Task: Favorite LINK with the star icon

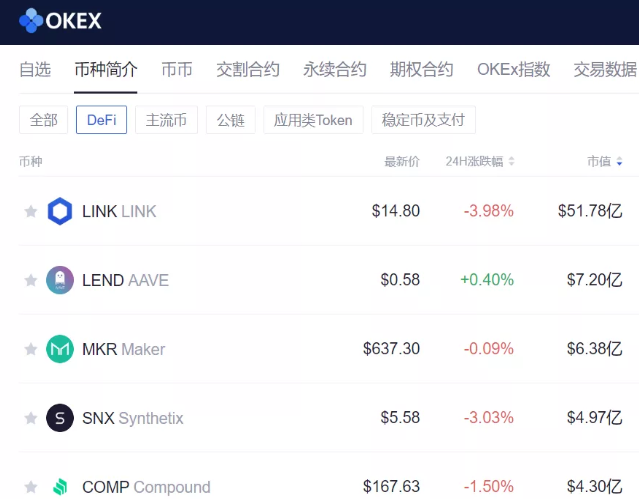Action: point(30,212)
